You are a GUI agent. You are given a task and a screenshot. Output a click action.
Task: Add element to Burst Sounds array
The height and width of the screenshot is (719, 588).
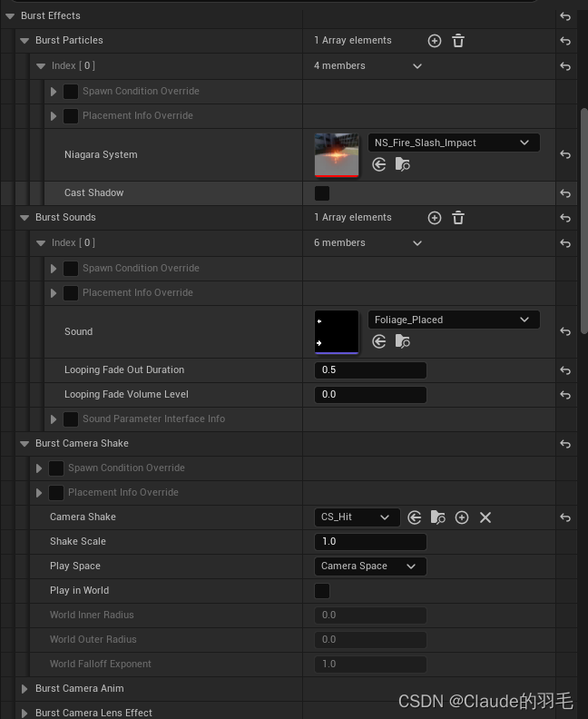(x=435, y=218)
